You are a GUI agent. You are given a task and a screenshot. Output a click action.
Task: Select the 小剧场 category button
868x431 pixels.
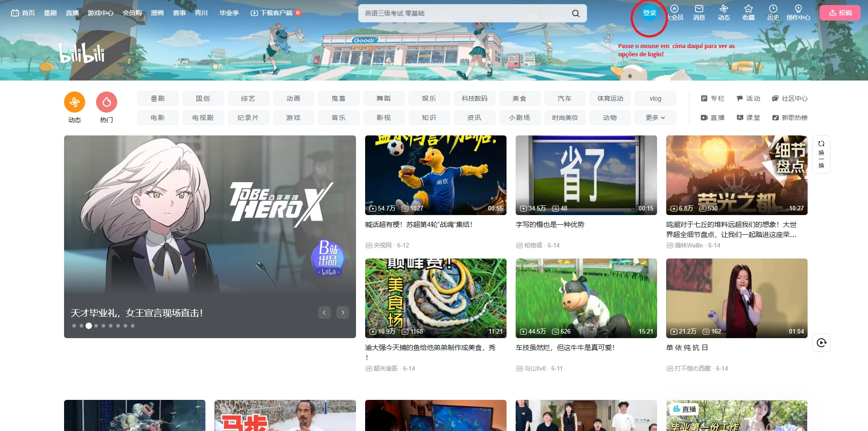520,118
